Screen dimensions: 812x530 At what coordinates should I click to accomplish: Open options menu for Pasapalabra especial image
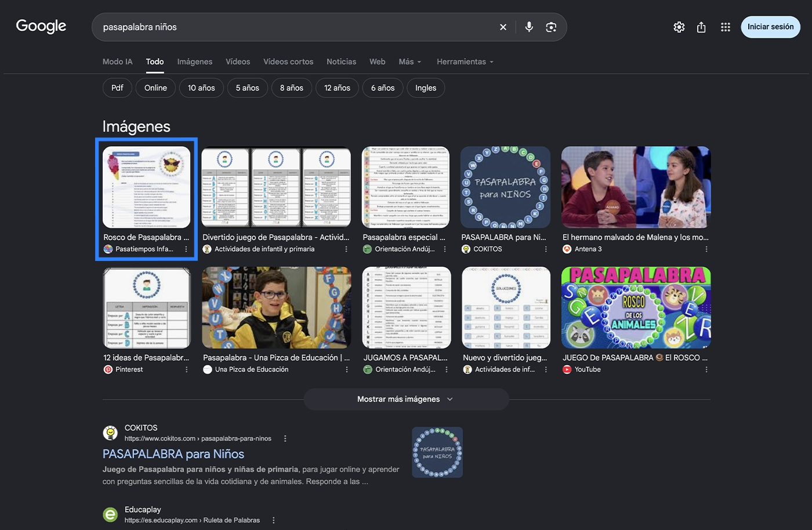(445, 249)
